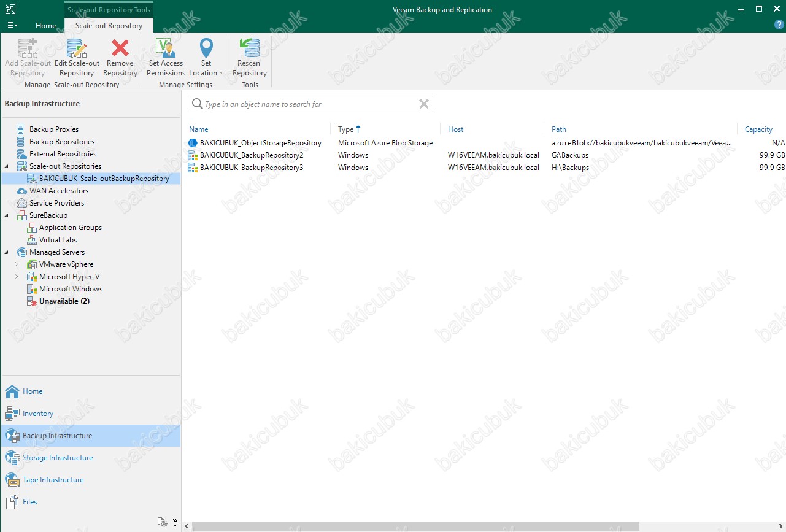Click horizontal scrollbar left arrow
The height and width of the screenshot is (532, 786).
(187, 526)
